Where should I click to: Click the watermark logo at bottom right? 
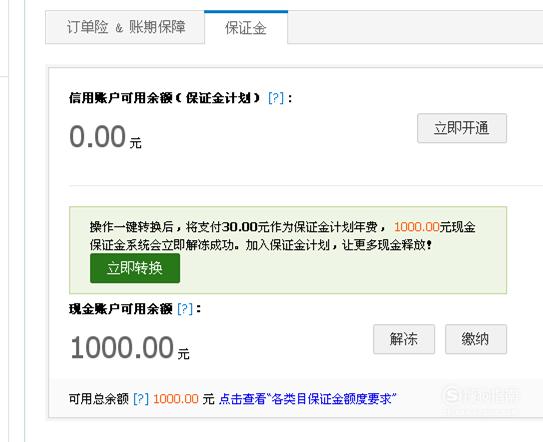coord(481,396)
